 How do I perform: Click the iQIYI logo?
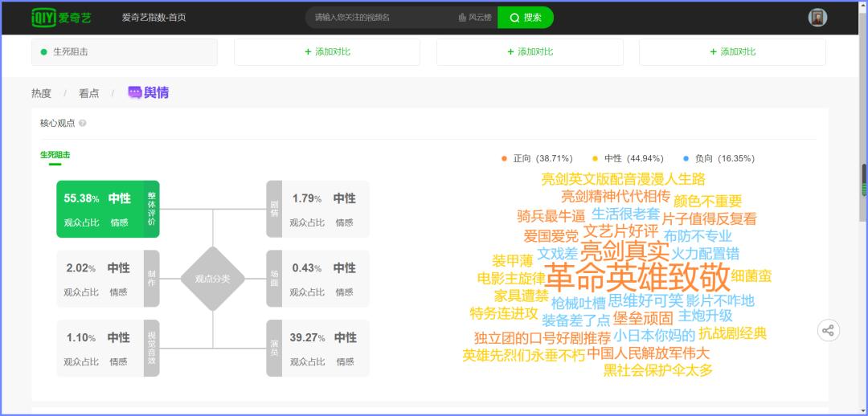pos(61,17)
